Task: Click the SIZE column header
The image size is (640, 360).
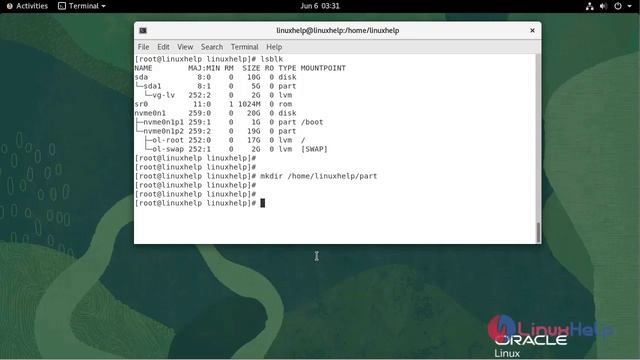Action: click(x=251, y=68)
